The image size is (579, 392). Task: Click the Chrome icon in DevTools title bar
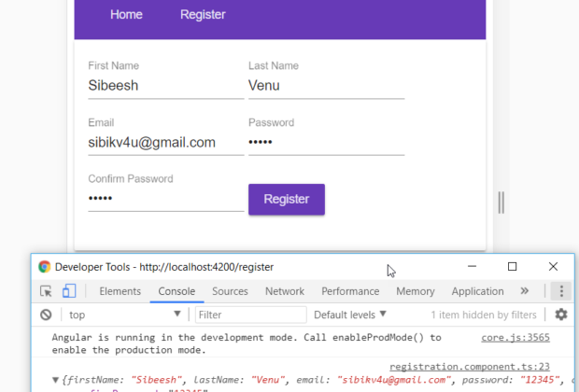pos(44,267)
